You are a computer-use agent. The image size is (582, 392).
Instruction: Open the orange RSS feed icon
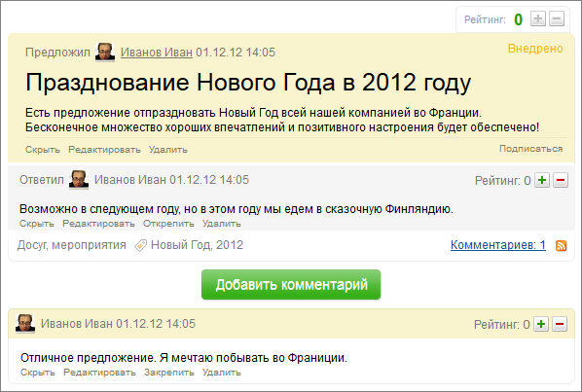562,245
